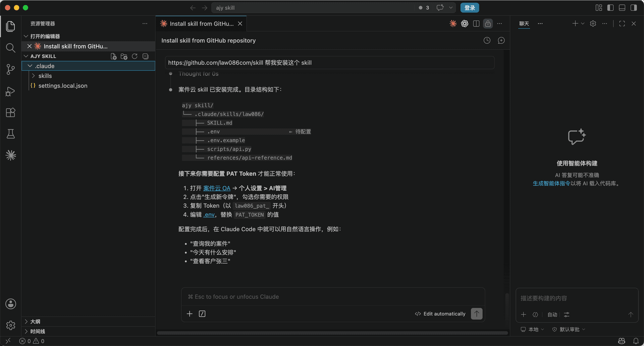Screen dimensions: 644x346
Task: Open conversation history clock icon
Action: pos(487,41)
